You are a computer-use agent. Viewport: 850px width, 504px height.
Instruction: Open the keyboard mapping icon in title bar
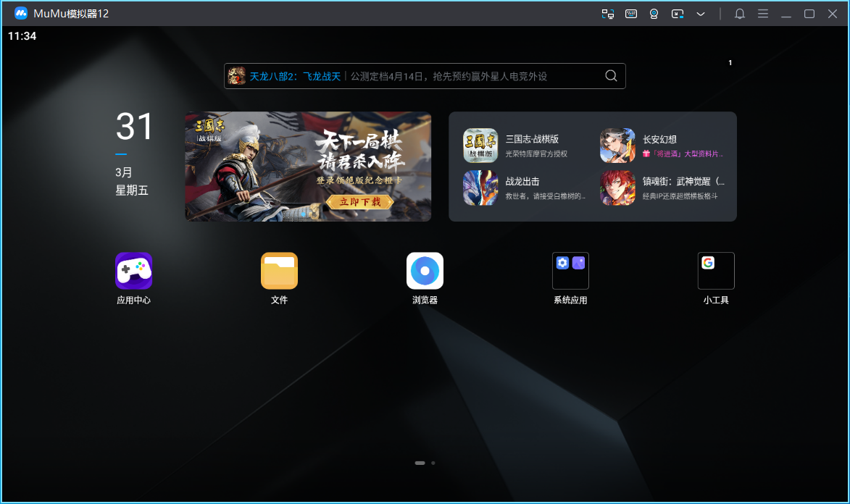click(631, 14)
